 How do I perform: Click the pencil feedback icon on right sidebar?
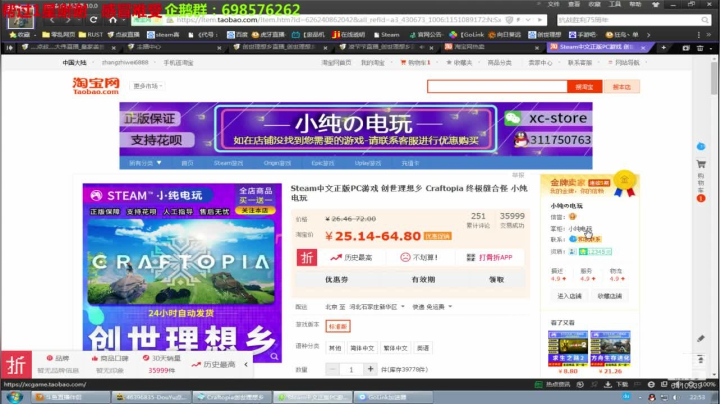tap(701, 339)
